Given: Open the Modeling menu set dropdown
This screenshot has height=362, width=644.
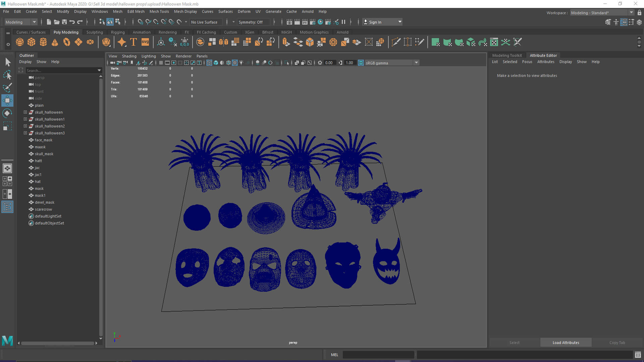Looking at the screenshot, I should (x=20, y=22).
